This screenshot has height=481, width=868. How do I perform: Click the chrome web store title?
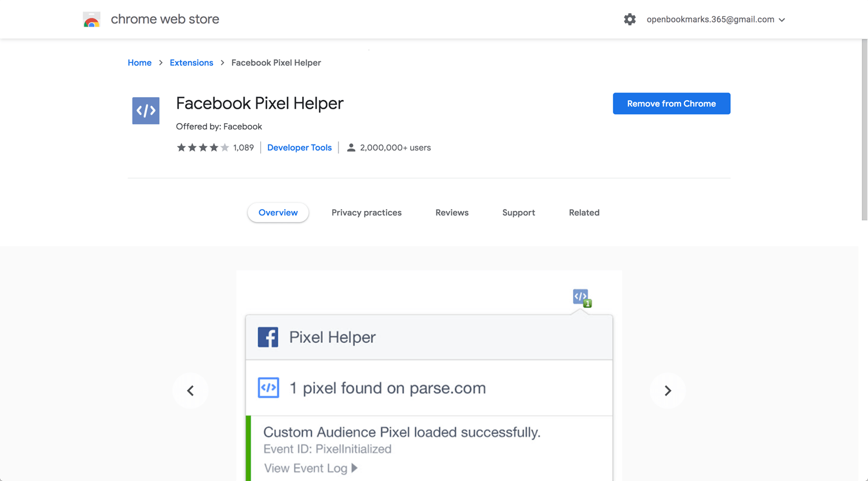point(165,19)
